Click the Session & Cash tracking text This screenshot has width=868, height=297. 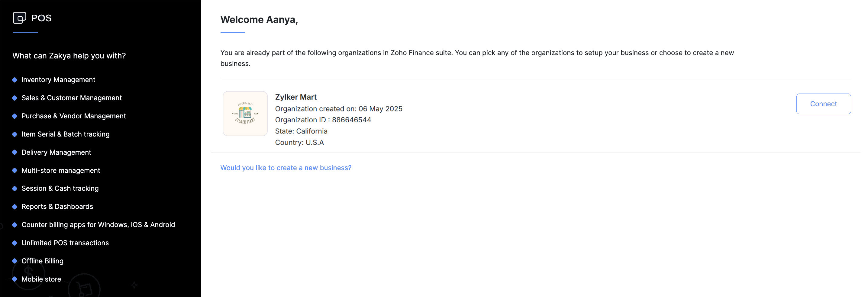[60, 188]
